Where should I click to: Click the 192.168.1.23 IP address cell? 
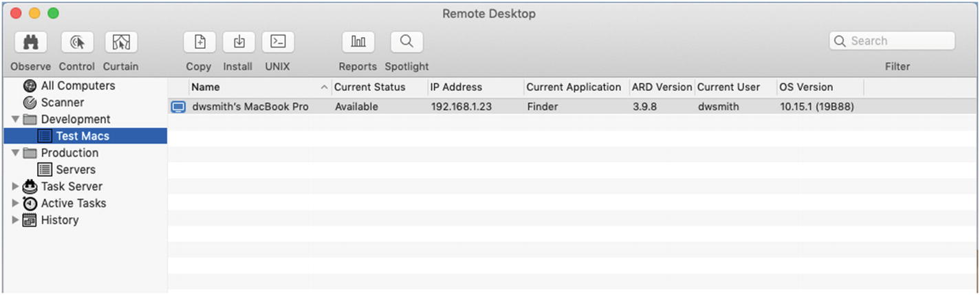(461, 107)
